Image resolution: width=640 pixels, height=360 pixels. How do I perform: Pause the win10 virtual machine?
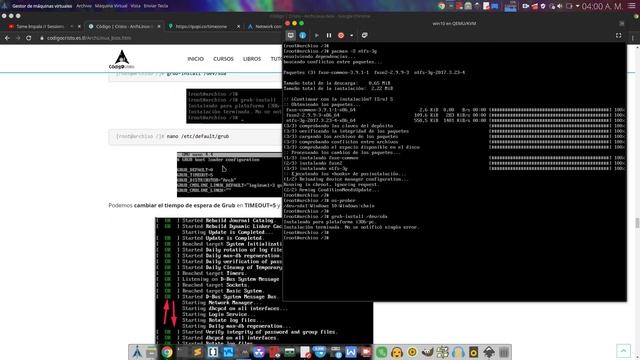(329, 36)
